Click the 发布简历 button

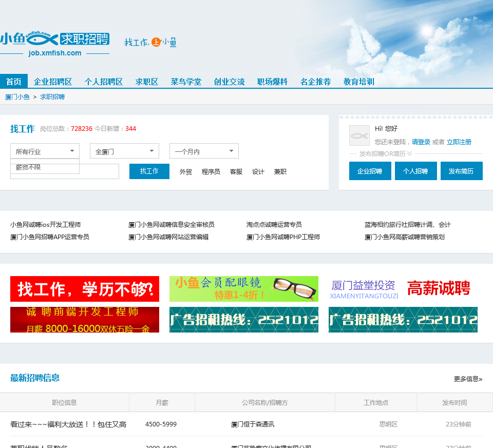click(x=461, y=171)
